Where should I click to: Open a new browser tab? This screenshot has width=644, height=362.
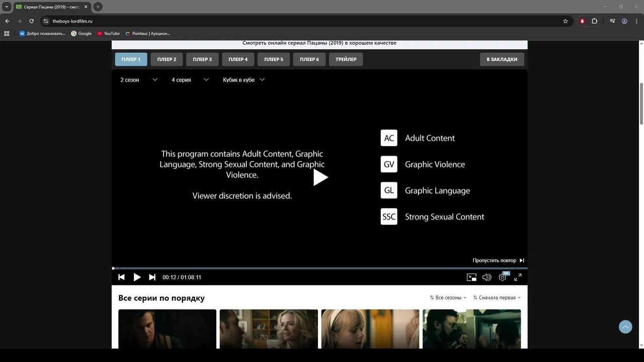[x=98, y=7]
